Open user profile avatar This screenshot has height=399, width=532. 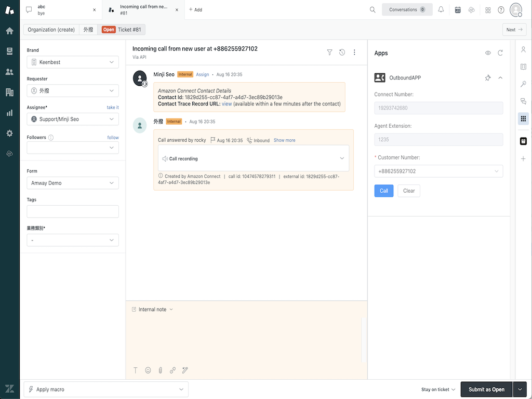(x=516, y=10)
